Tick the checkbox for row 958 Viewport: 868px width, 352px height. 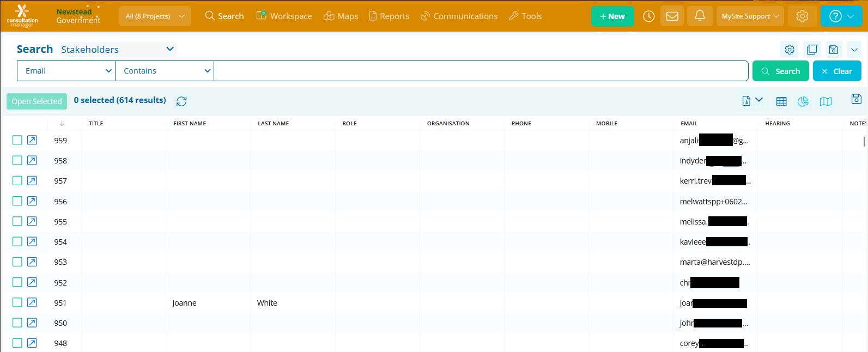coord(17,160)
